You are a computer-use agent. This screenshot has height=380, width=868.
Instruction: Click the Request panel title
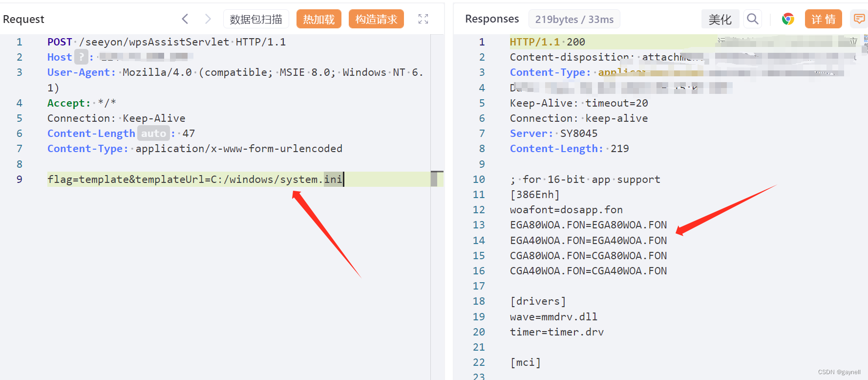pyautogui.click(x=23, y=19)
